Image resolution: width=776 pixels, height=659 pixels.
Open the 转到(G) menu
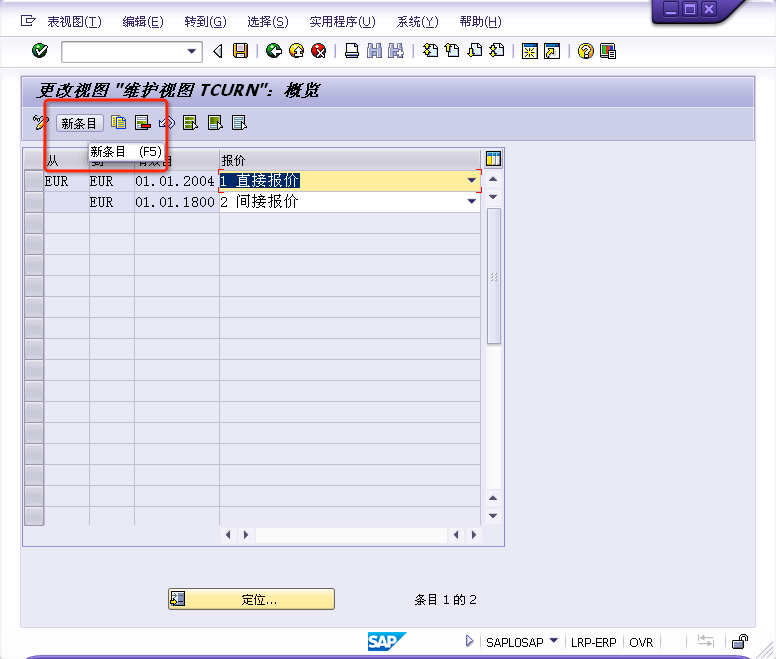pos(205,22)
